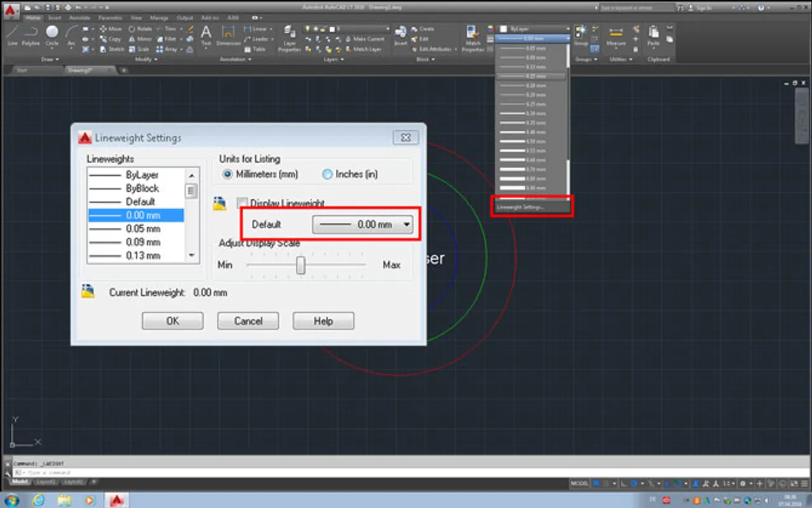Switch to the Annotate ribbon tab
Screen dimensions: 812x508
[80, 18]
